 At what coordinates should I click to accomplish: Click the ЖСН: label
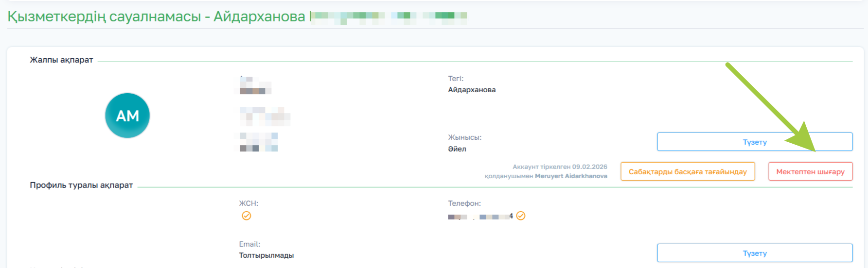pos(248,203)
